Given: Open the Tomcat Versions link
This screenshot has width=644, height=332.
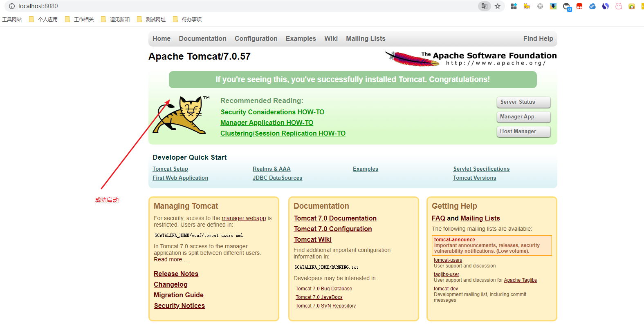Looking at the screenshot, I should click(474, 178).
